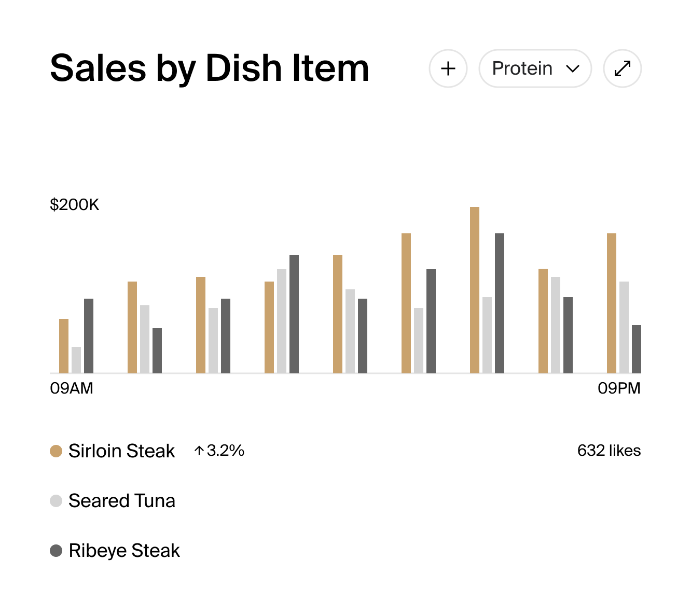
Task: Click the plus icon to add a dish
Action: tap(448, 68)
